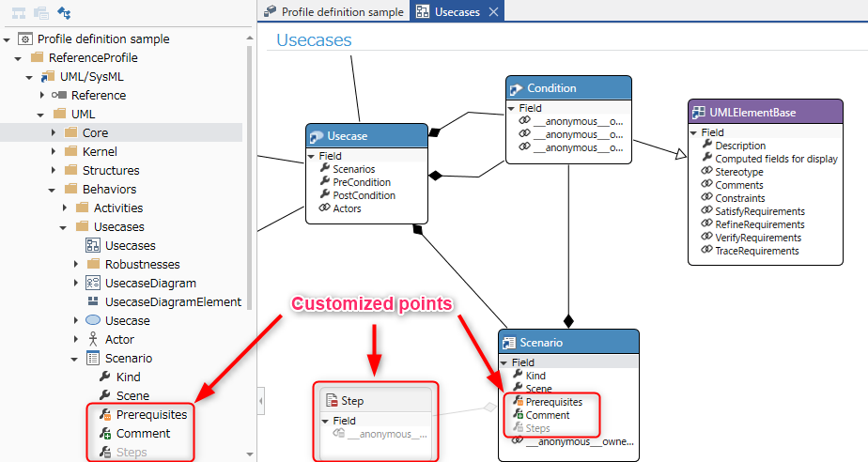Collapse the UML/SysML node
The width and height of the screenshot is (868, 462).
tap(29, 77)
